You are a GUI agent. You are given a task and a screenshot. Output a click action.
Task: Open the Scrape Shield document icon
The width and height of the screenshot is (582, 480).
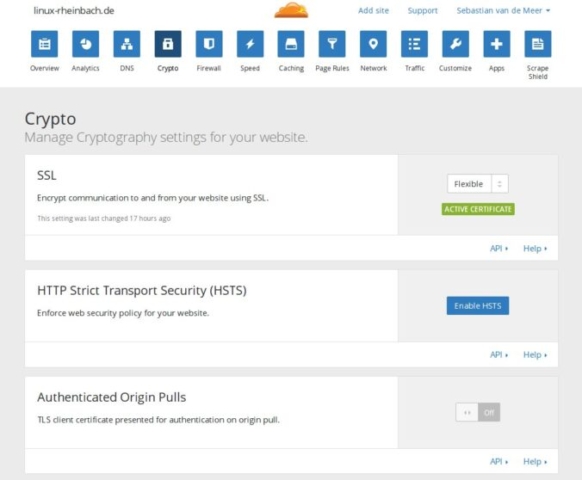coord(538,44)
